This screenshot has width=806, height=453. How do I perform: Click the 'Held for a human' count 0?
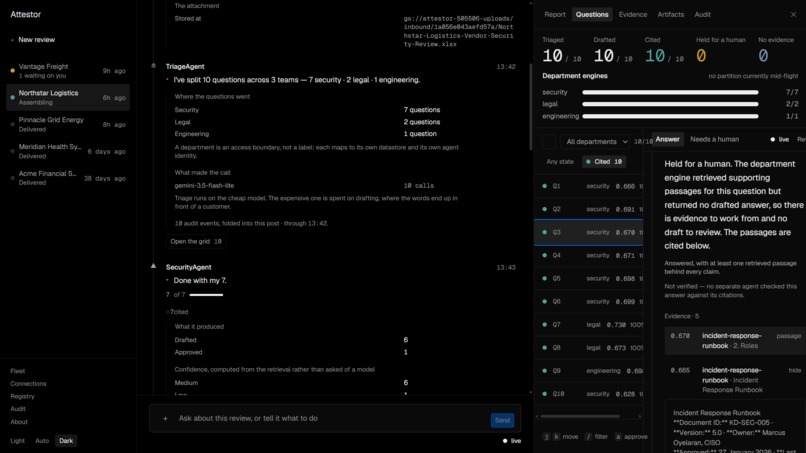point(701,56)
